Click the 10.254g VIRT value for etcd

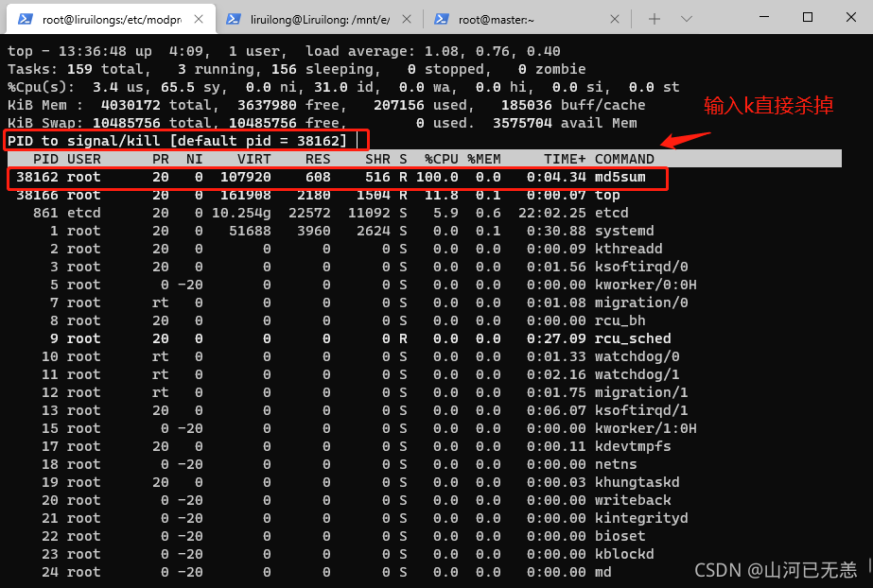click(x=241, y=213)
